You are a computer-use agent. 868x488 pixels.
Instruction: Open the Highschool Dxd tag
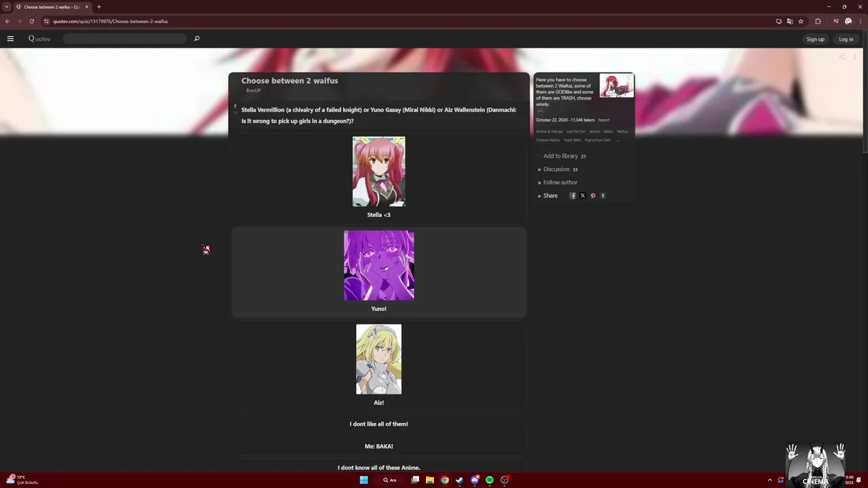pyautogui.click(x=597, y=140)
